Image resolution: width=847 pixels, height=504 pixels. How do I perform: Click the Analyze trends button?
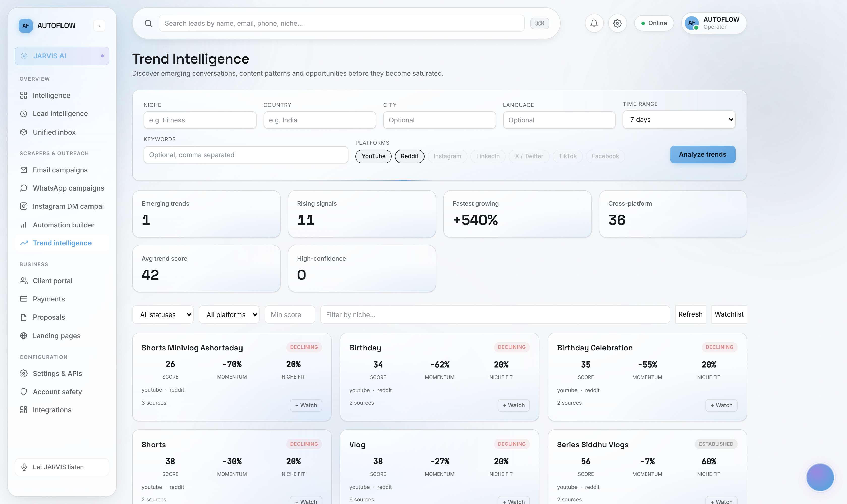coord(702,154)
